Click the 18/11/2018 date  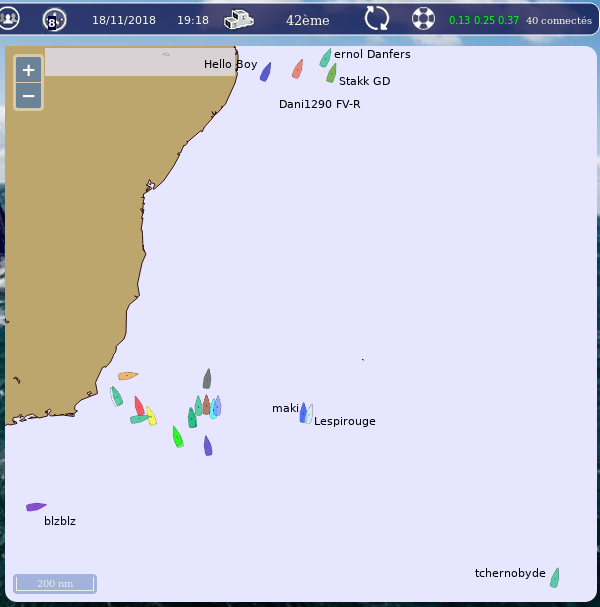point(124,20)
